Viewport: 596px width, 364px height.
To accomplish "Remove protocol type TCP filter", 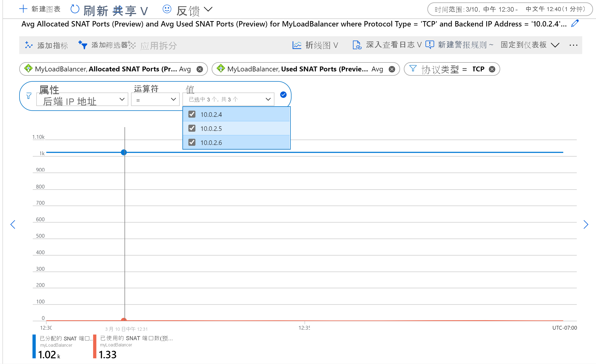I will pyautogui.click(x=492, y=69).
